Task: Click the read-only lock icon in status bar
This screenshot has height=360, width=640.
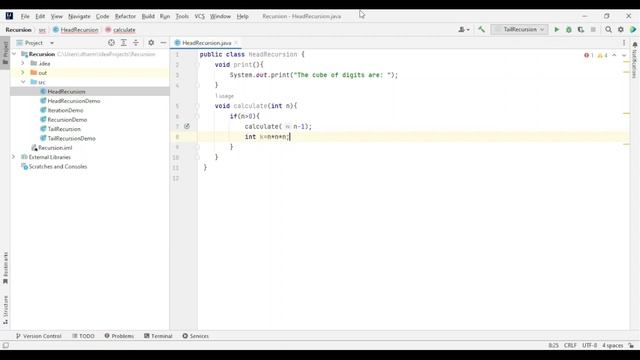Action: [631, 345]
